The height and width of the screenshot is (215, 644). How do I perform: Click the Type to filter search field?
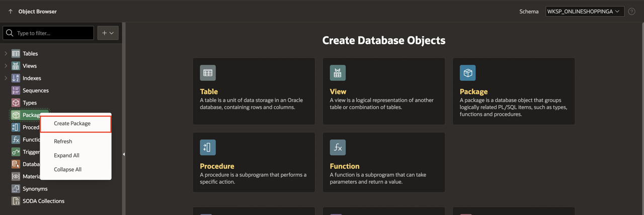[53, 33]
